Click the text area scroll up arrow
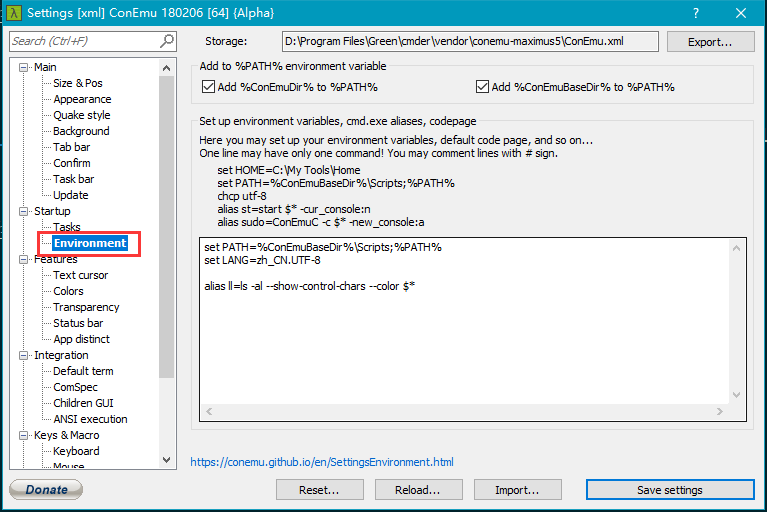 736,248
